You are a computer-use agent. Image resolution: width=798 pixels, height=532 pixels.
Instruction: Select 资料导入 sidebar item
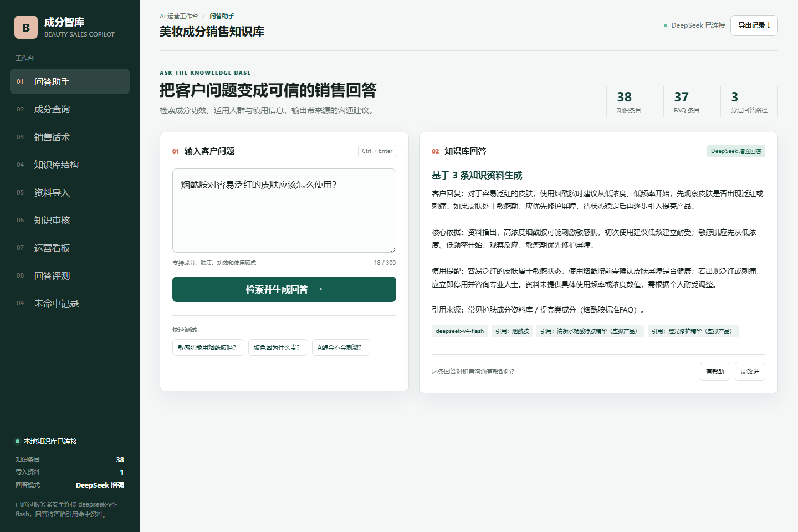point(70,192)
